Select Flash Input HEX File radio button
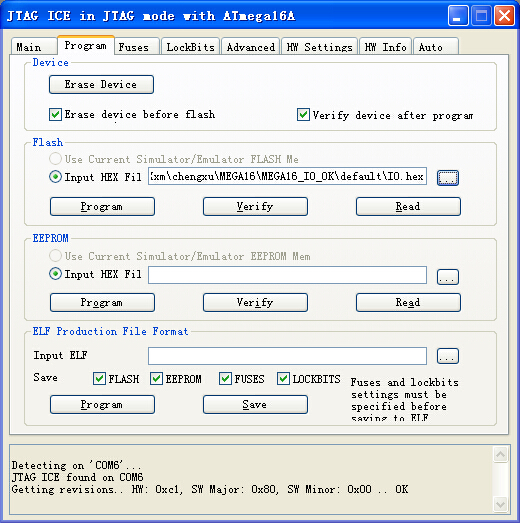 coord(55,176)
